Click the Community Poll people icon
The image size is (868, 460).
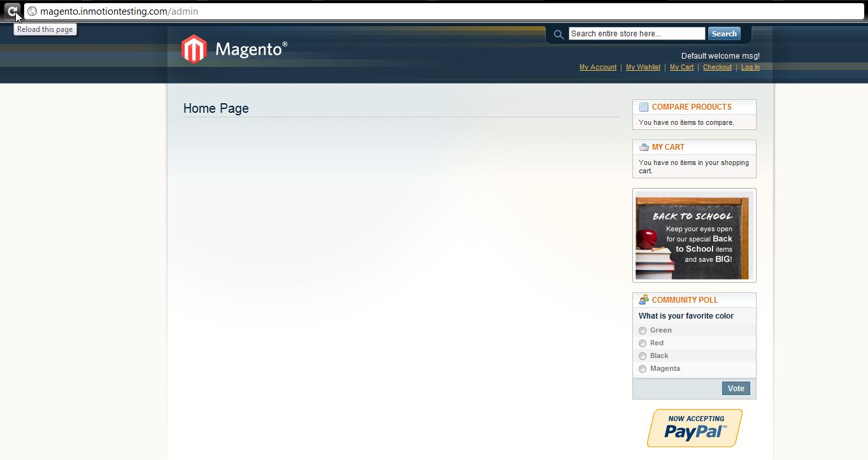pos(644,299)
